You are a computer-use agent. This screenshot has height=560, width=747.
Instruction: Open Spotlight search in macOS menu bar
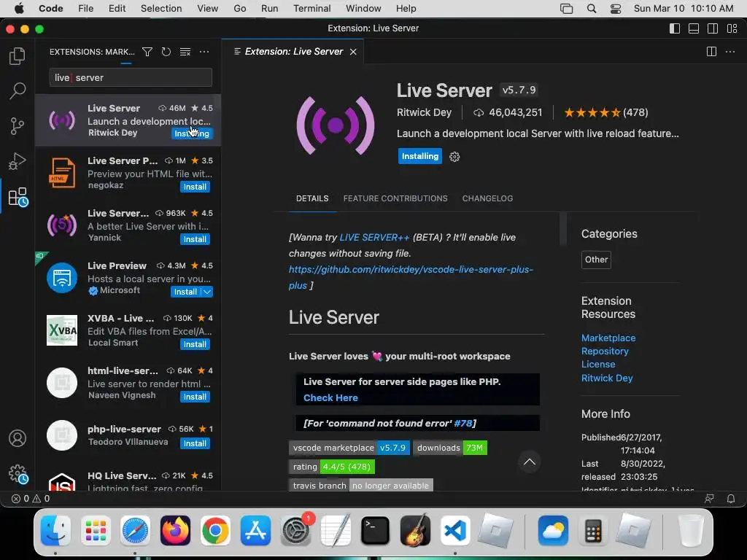click(x=591, y=9)
